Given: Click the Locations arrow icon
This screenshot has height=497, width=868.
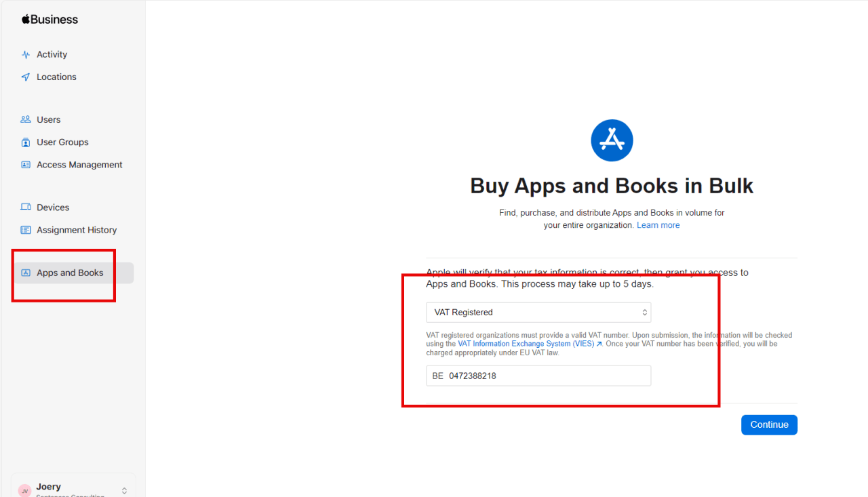Looking at the screenshot, I should pos(26,77).
